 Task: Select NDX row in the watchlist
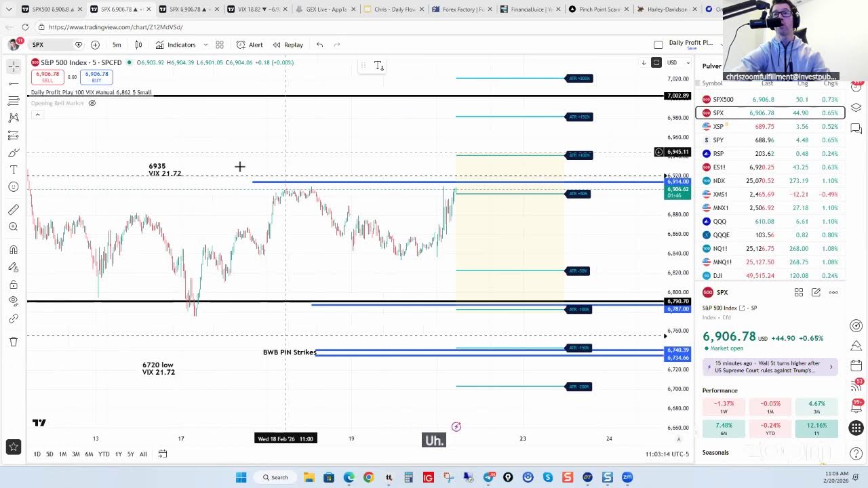coord(770,181)
